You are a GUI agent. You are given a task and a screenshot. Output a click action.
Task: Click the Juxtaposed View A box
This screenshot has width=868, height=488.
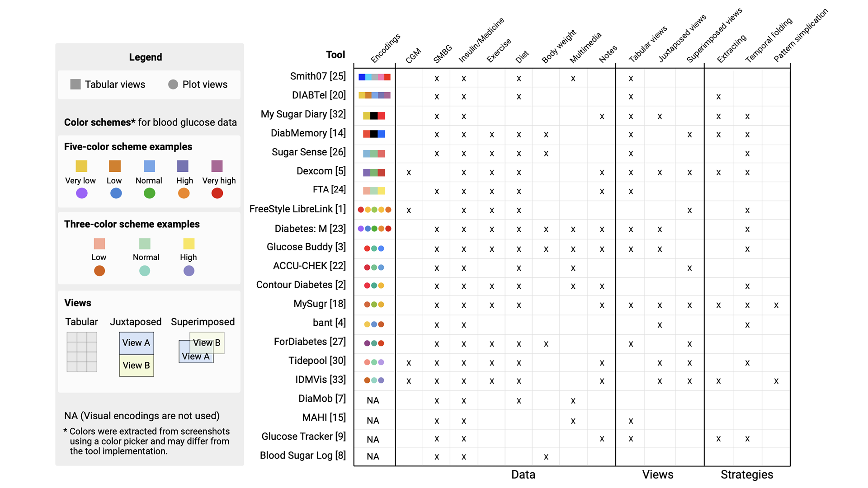[x=137, y=343]
